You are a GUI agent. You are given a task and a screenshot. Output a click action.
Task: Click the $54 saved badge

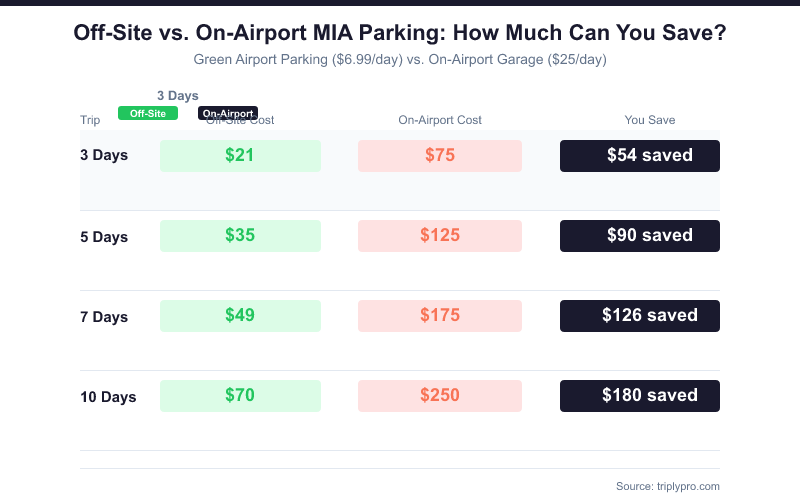[640, 156]
